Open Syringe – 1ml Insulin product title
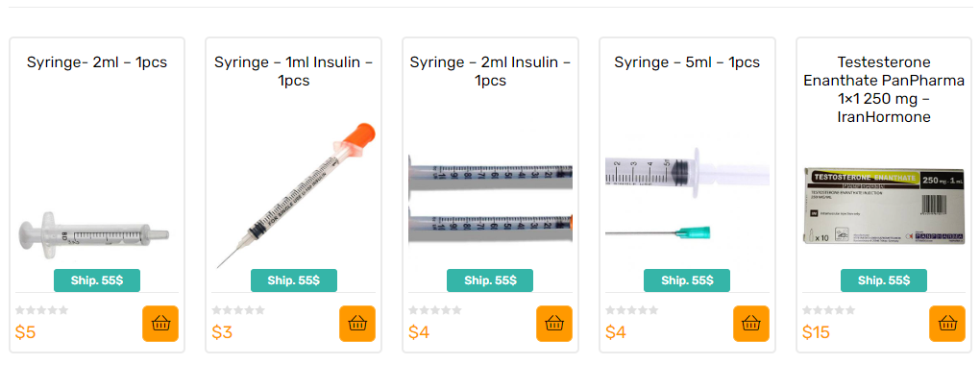The image size is (980, 365). coord(294,71)
